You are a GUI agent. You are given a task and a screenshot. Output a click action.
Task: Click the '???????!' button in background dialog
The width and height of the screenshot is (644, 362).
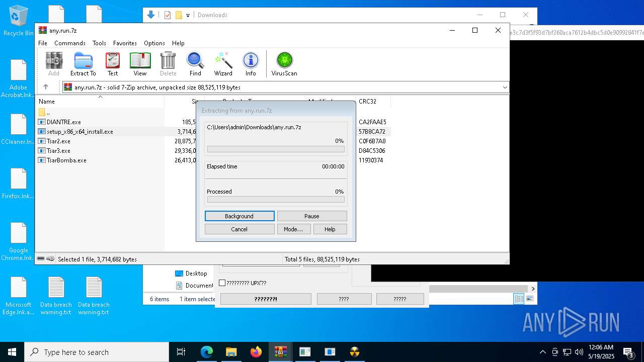point(266,299)
